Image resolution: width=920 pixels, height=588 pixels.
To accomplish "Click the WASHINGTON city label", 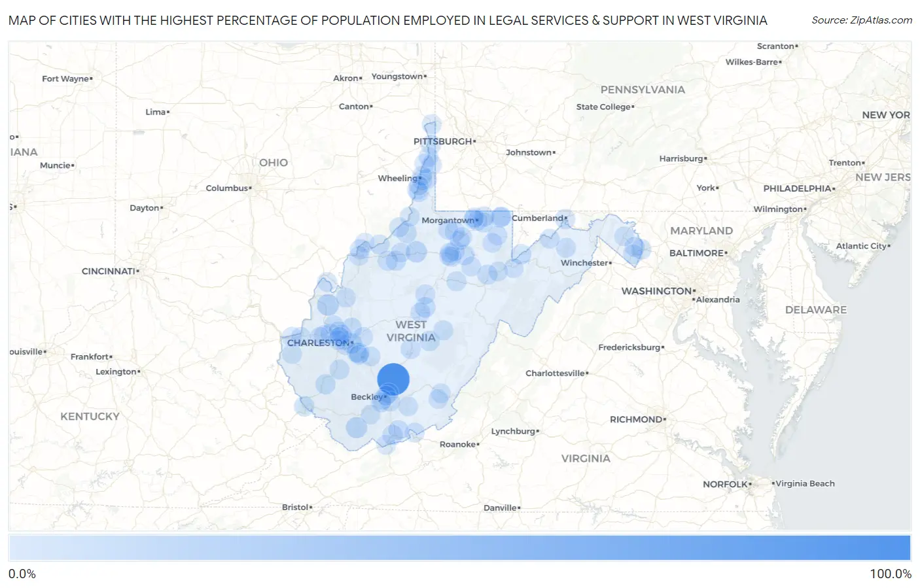I will tap(656, 291).
